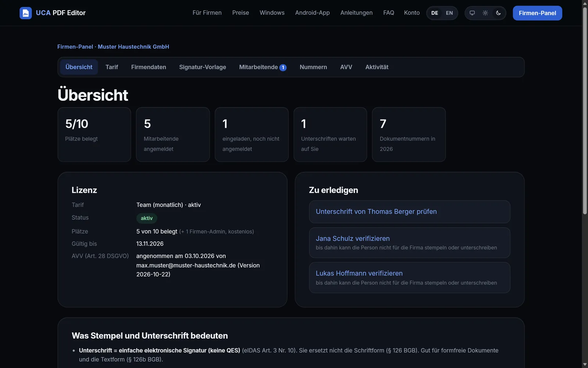Select the dark theme moon icon
The width and height of the screenshot is (588, 368).
coord(498,13)
